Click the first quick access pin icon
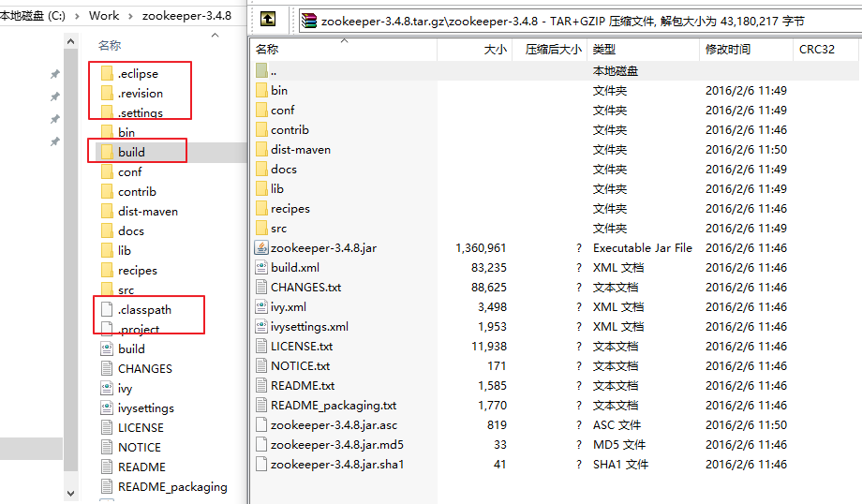862x504 pixels. (x=55, y=74)
